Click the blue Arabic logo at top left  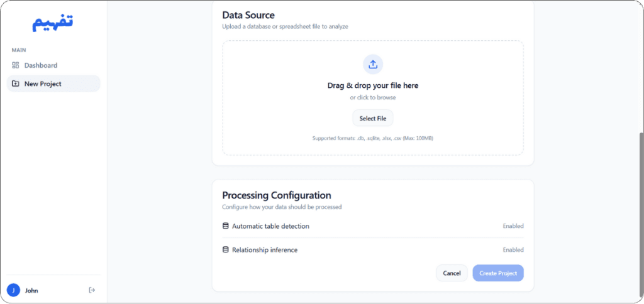pos(53,23)
